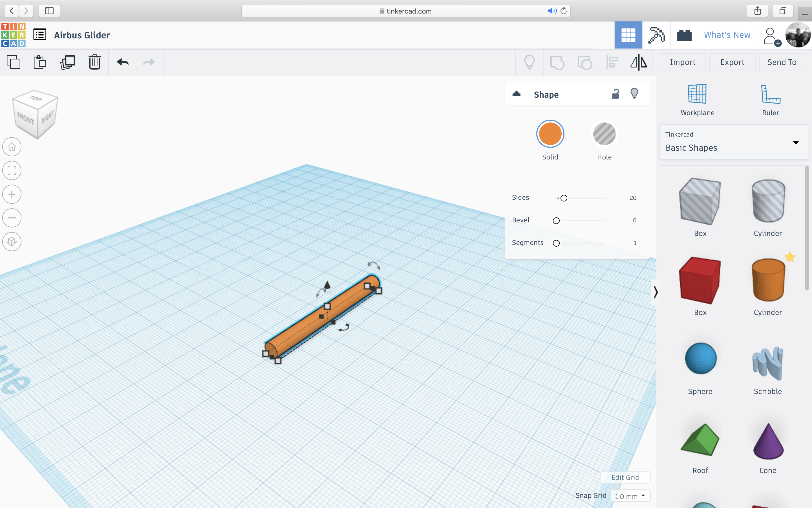Zoom out with minus button

[12, 218]
